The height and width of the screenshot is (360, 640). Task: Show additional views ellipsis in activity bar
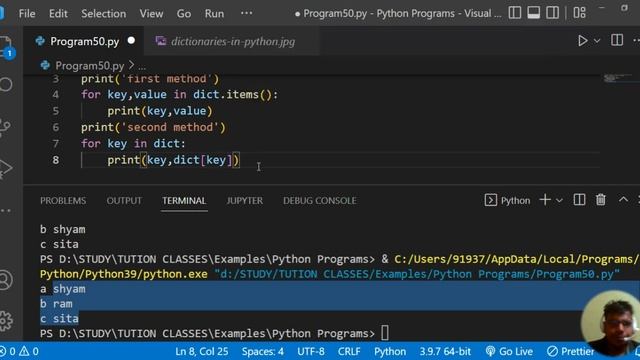5,211
